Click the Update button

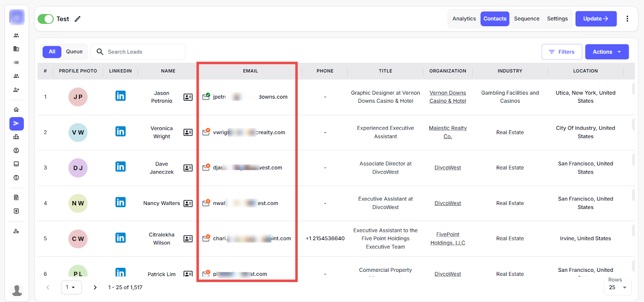click(x=596, y=19)
